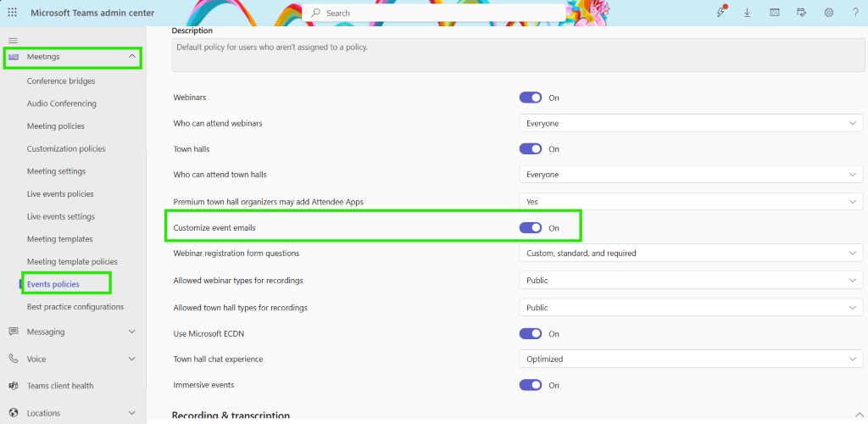Open the lightning bolt notifications icon
Screen dimensions: 868x424
721,12
